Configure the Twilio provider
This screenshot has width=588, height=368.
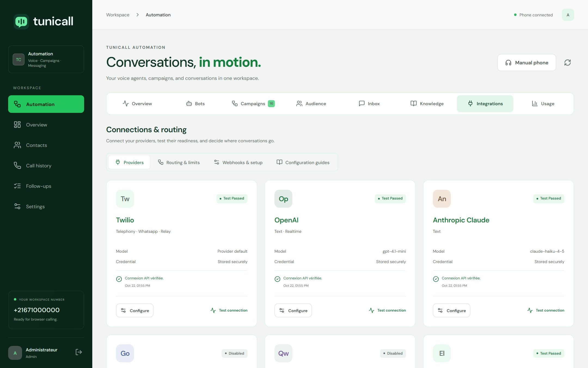(135, 310)
